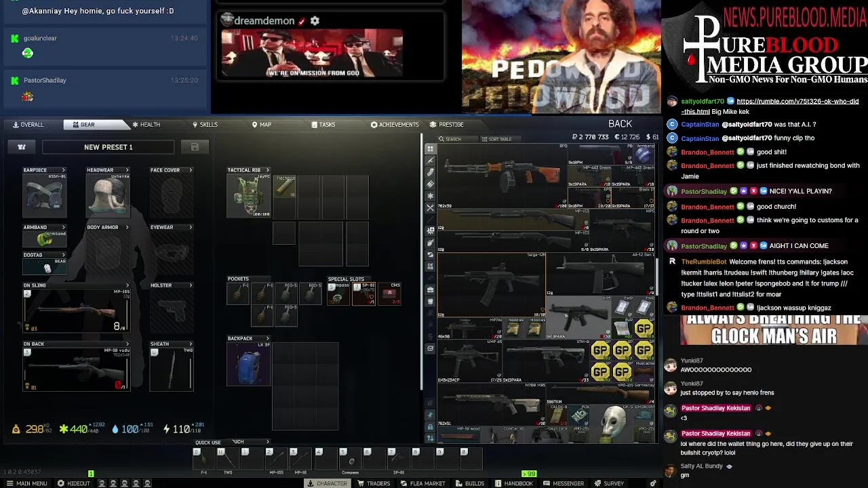Screen dimensions: 868x488
Task: Expand the Body Armor slot arrow
Action: pos(127,227)
